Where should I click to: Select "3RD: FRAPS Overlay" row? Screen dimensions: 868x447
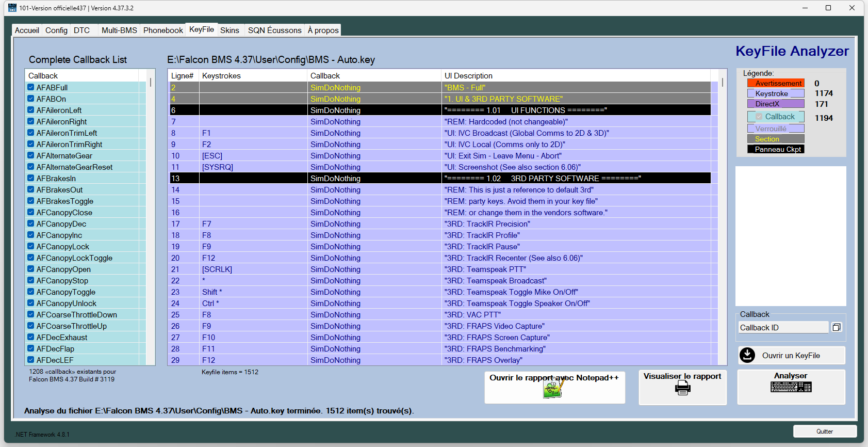point(440,360)
